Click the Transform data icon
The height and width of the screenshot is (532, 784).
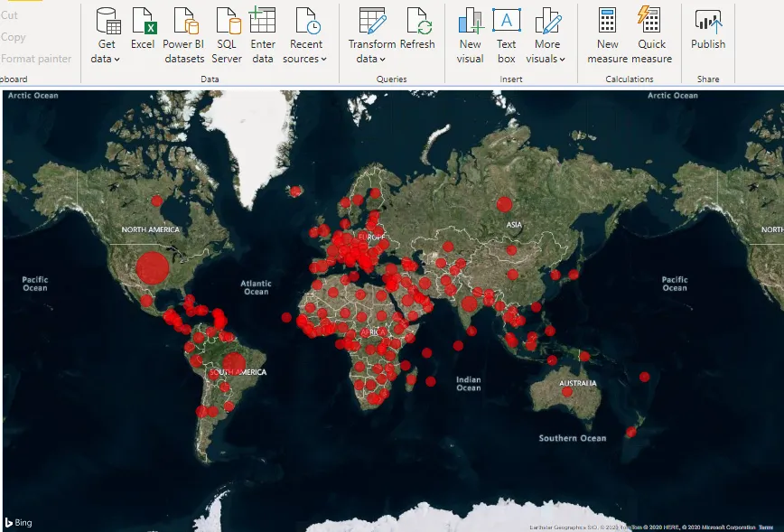[x=372, y=21]
